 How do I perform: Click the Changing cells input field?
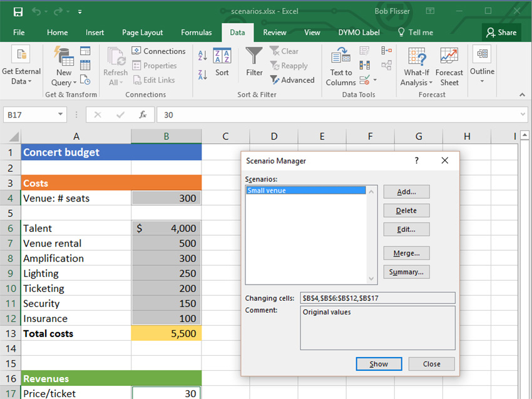(x=377, y=298)
